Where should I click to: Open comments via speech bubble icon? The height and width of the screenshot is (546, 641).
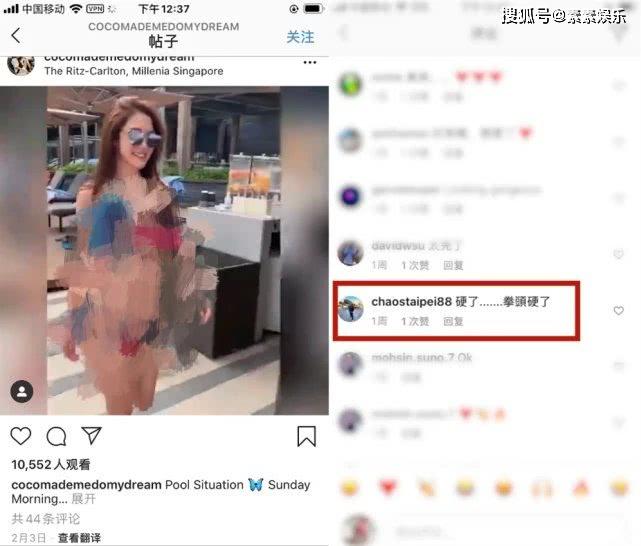point(56,436)
